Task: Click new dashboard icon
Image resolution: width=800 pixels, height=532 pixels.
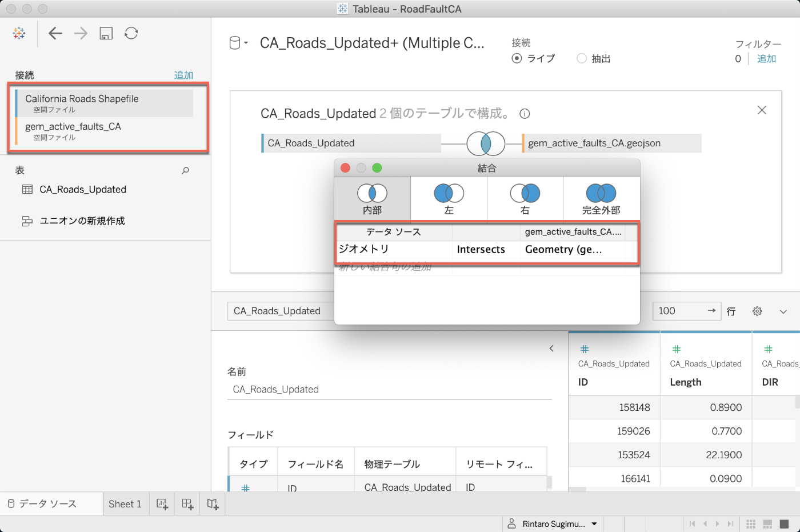Action: tap(187, 504)
